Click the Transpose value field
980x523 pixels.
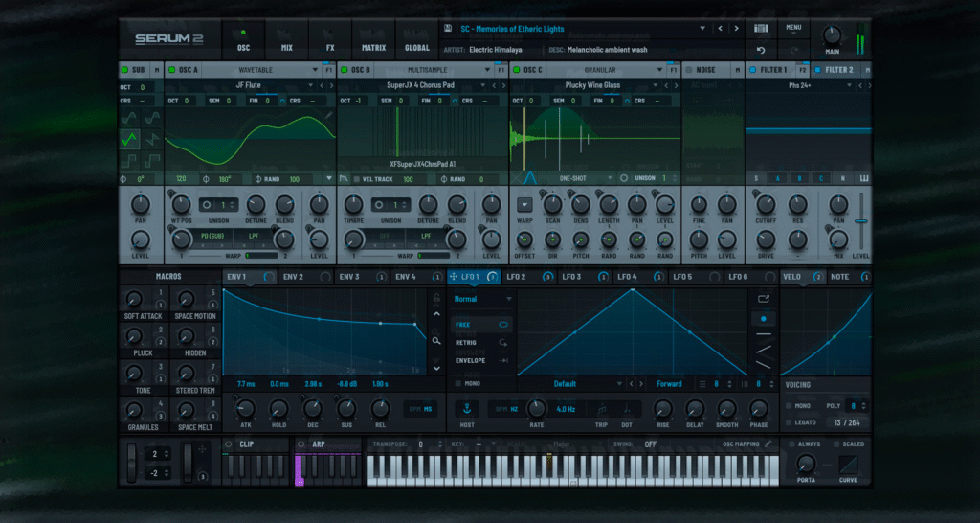(419, 444)
